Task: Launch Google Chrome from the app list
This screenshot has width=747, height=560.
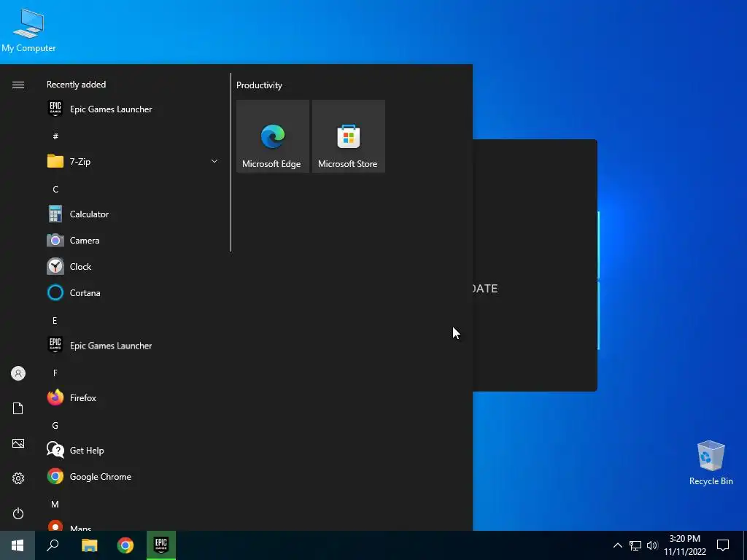Action: coord(133,477)
